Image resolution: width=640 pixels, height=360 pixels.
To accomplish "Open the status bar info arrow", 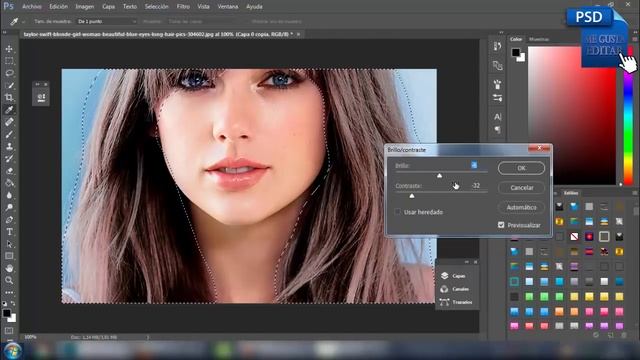I will click(x=148, y=337).
